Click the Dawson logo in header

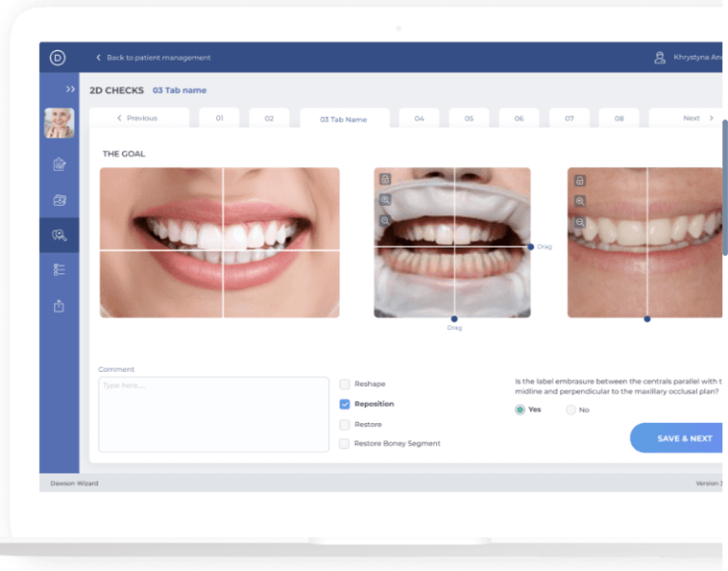pos(58,58)
